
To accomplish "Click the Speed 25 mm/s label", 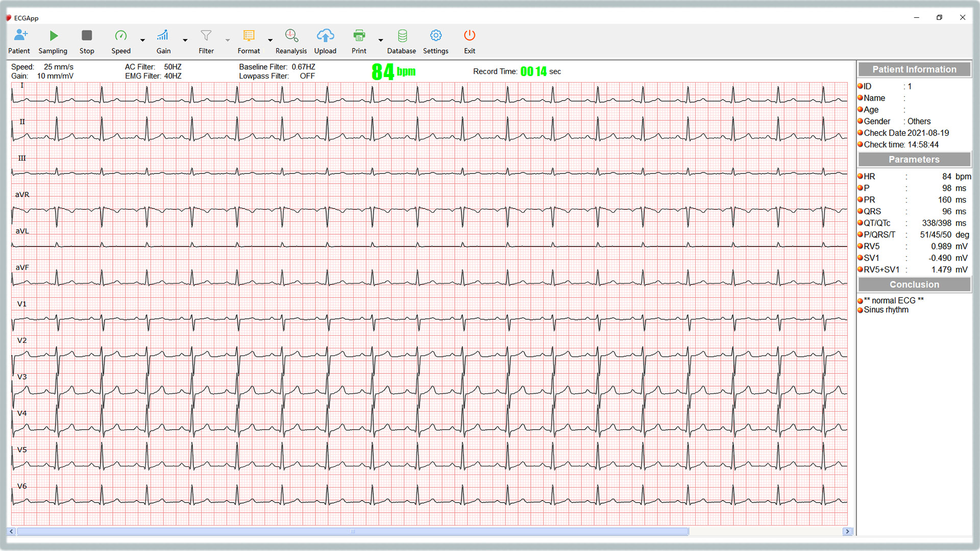I will pyautogui.click(x=42, y=67).
